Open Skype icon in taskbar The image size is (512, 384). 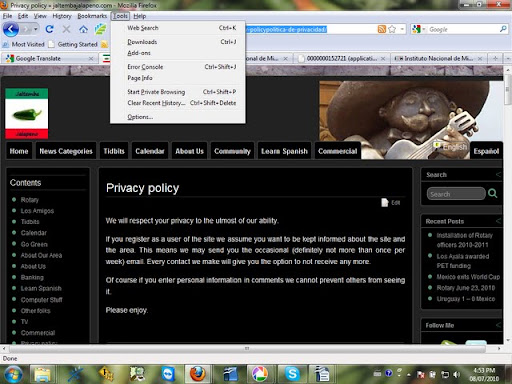coord(292,374)
